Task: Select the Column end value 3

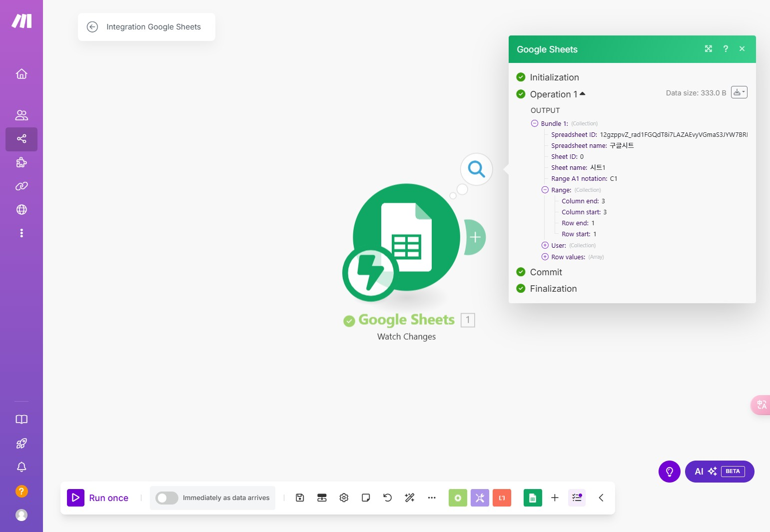Action: (x=603, y=201)
